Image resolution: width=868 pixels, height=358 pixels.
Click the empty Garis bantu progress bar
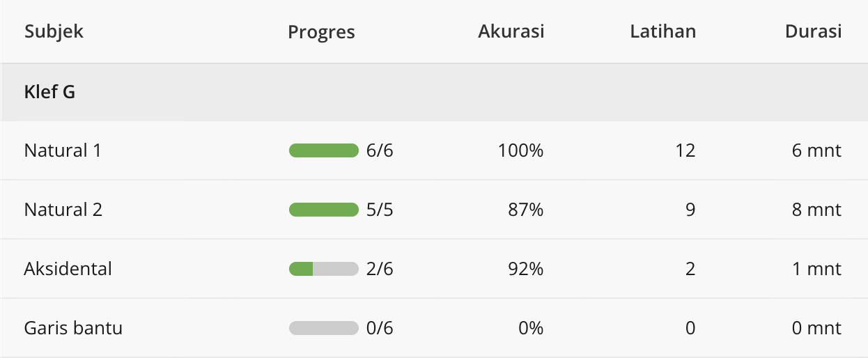point(323,328)
